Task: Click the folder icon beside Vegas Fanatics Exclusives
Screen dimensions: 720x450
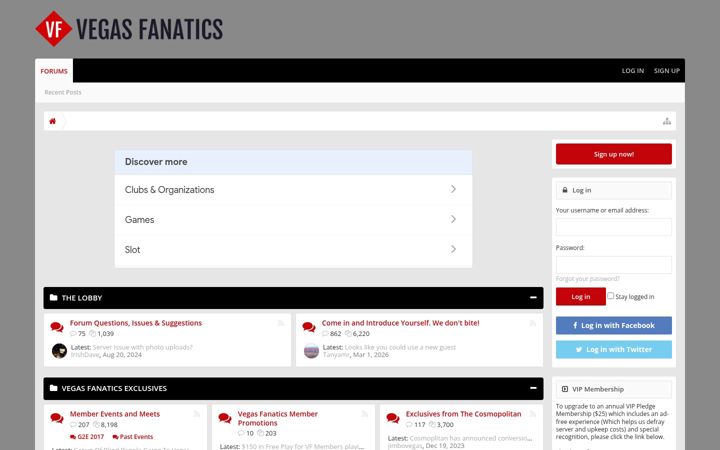Action: click(53, 388)
